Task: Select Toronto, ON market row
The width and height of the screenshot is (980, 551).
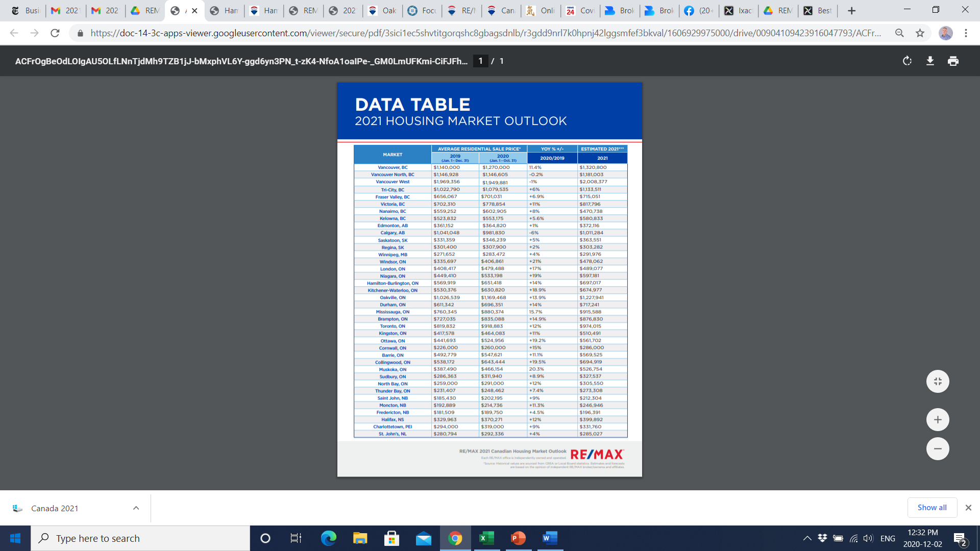Action: click(491, 326)
